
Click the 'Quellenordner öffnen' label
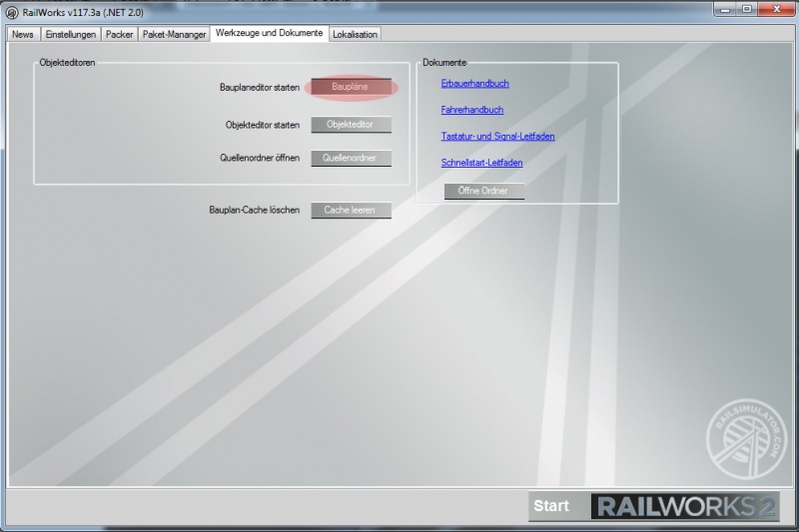[x=260, y=158]
